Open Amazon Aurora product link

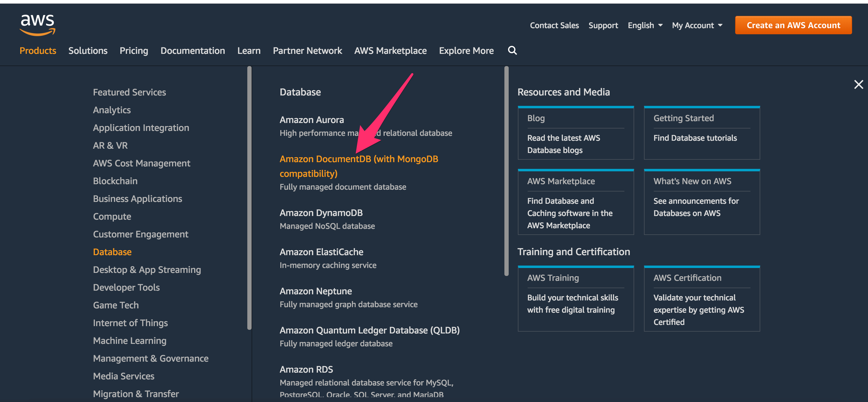(x=312, y=120)
